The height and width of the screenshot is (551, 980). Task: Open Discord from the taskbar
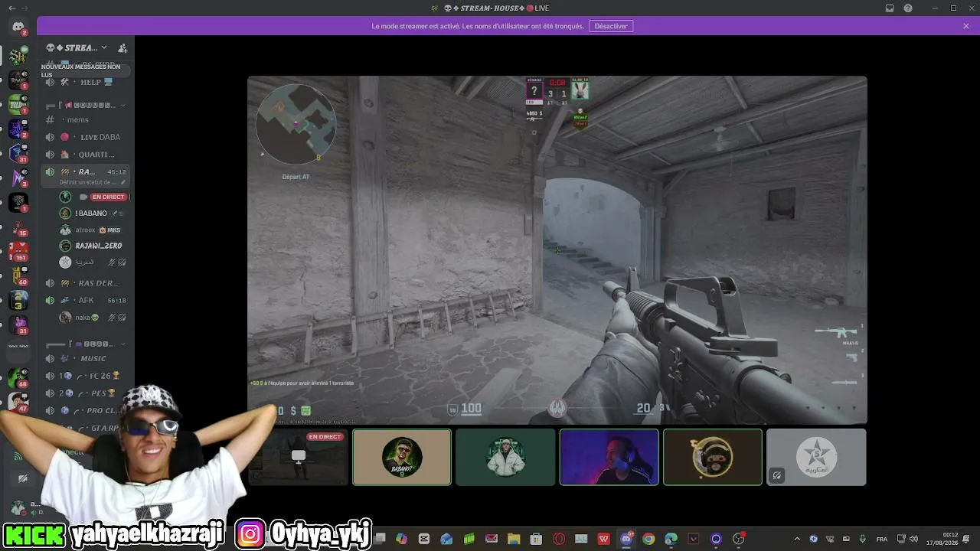tap(626, 539)
